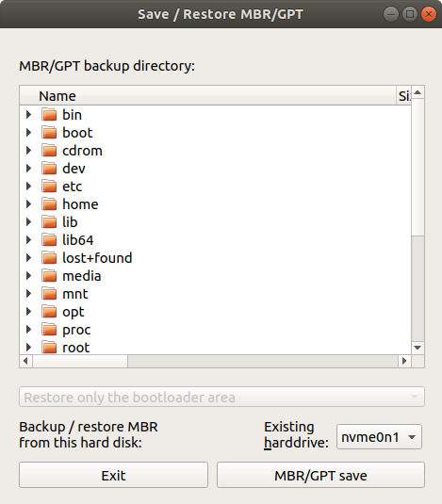
Task: Select the bin folder icon
Action: click(x=49, y=115)
